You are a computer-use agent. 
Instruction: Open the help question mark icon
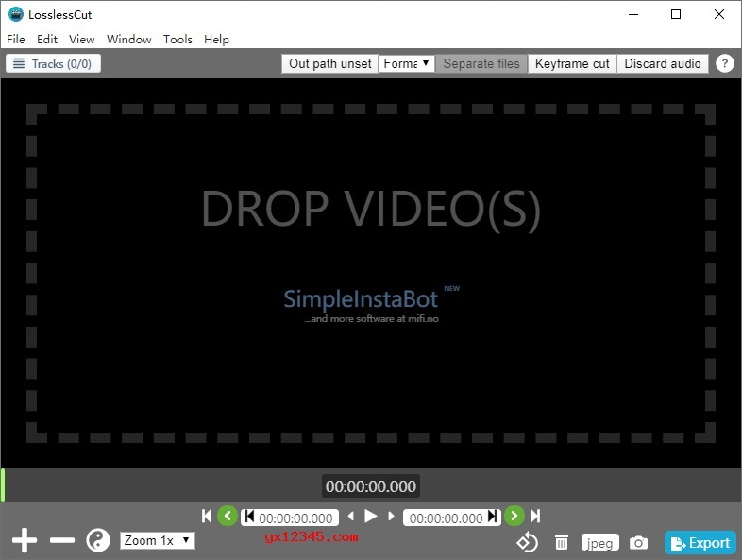click(724, 63)
